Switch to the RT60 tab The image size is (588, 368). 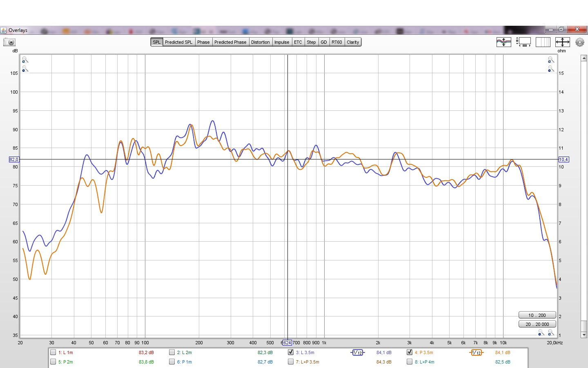(336, 42)
